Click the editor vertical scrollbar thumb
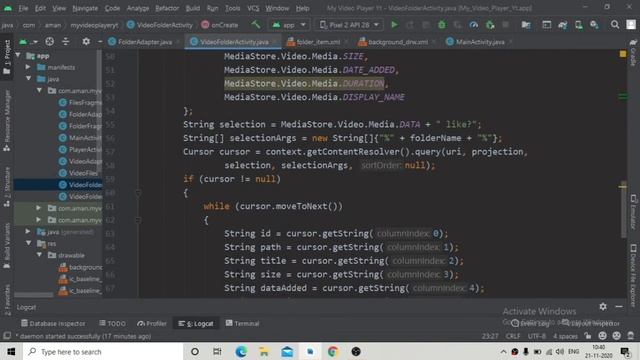The height and width of the screenshot is (360, 640). [x=623, y=209]
